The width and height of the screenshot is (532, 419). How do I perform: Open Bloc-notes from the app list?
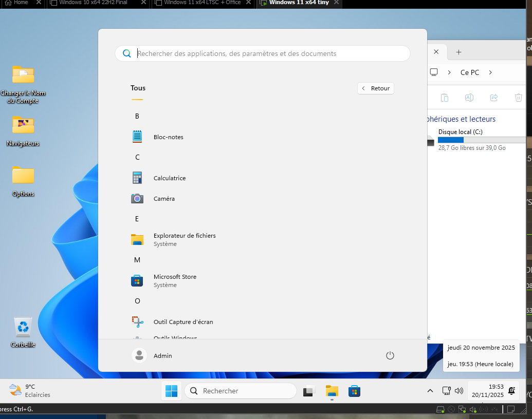point(168,137)
